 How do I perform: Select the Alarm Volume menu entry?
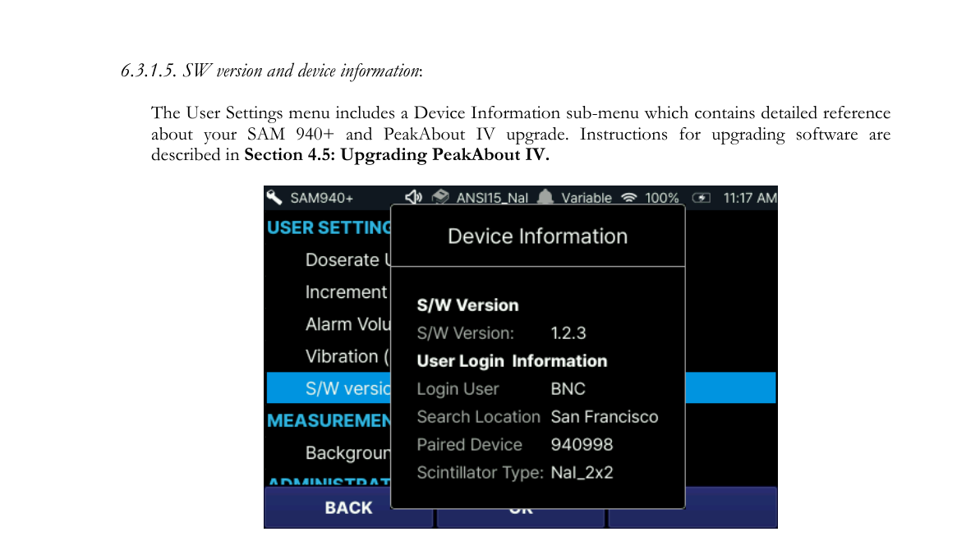point(347,324)
